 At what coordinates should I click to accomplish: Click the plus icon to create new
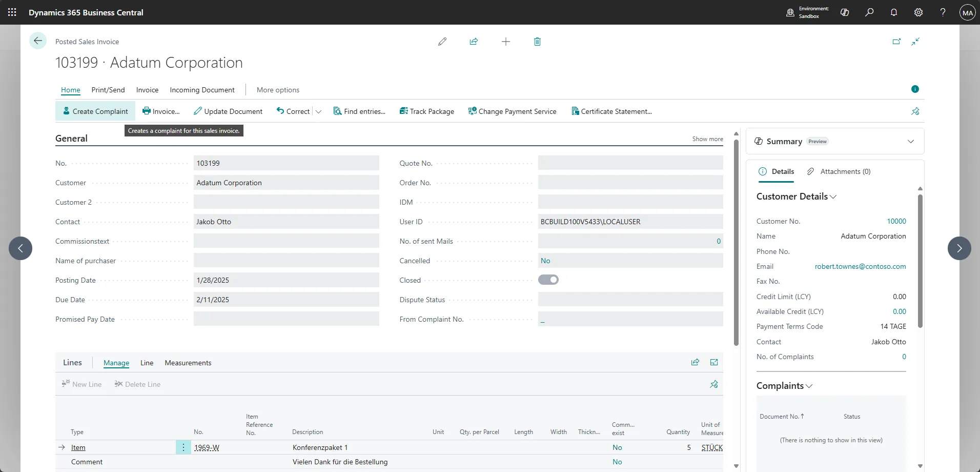(506, 42)
